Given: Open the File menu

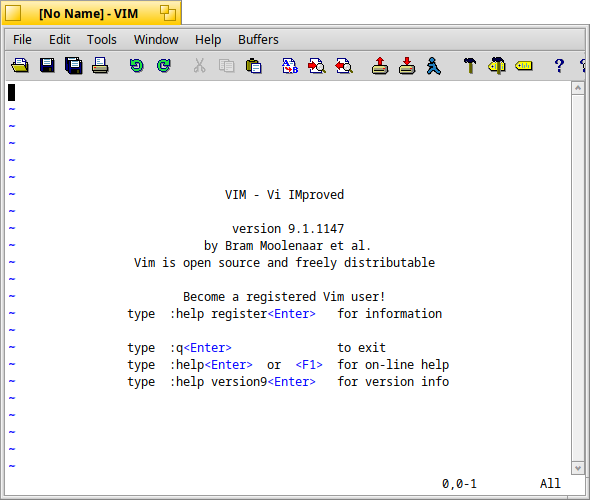Looking at the screenshot, I should 22,40.
